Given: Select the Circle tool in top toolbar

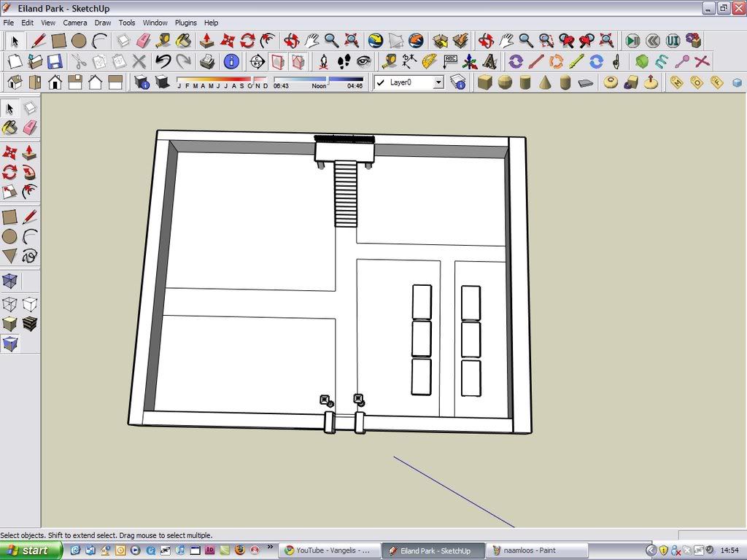Looking at the screenshot, I should click(x=79, y=41).
